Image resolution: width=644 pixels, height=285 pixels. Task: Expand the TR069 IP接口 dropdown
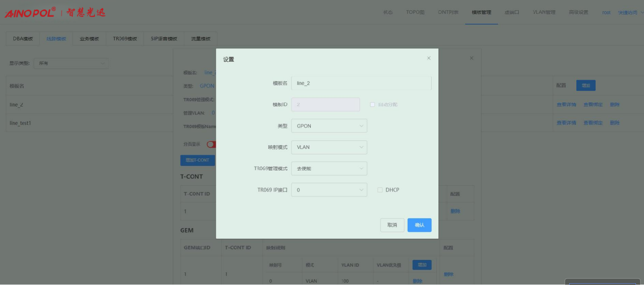(x=329, y=190)
